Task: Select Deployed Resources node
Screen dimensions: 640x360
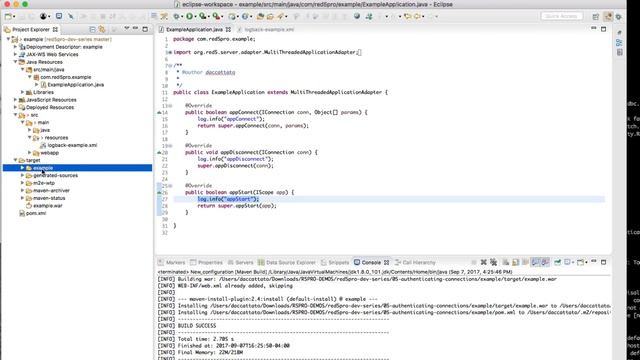Action: (x=50, y=107)
